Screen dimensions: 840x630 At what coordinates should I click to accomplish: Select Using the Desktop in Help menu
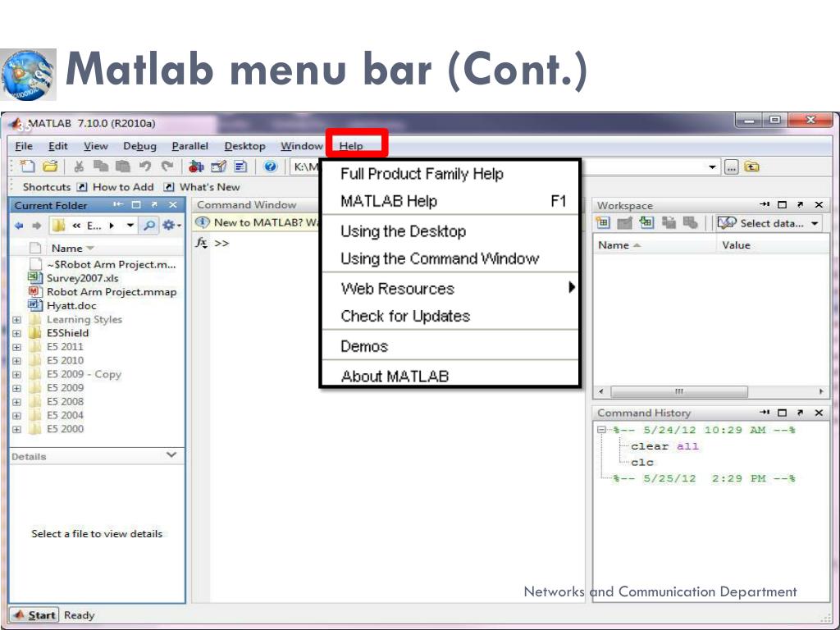click(450, 231)
